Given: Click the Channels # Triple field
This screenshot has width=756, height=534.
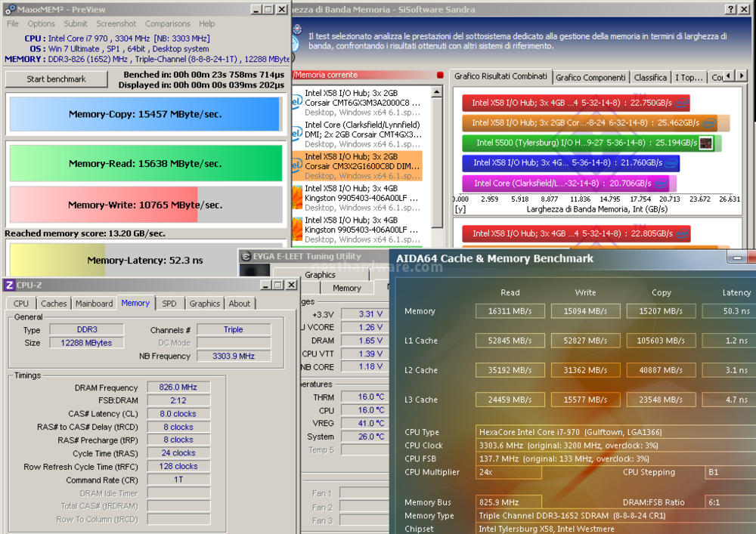Looking at the screenshot, I should pos(234,329).
